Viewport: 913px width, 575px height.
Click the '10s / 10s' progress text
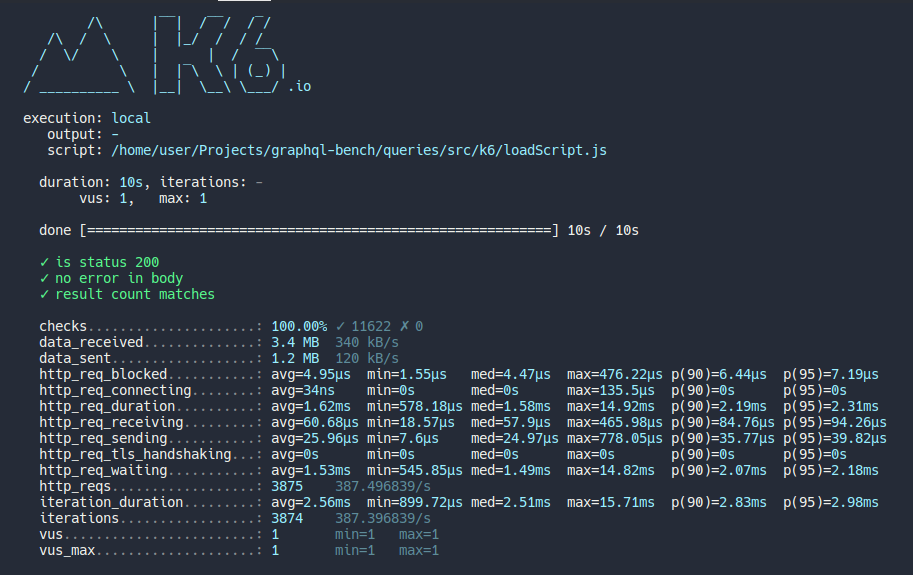(603, 230)
